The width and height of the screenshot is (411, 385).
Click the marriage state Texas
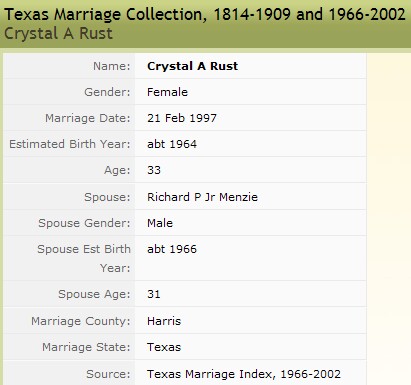click(164, 347)
